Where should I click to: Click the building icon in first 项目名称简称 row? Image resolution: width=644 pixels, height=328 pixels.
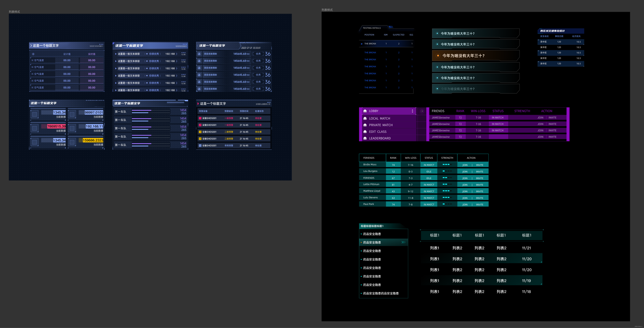point(199,54)
